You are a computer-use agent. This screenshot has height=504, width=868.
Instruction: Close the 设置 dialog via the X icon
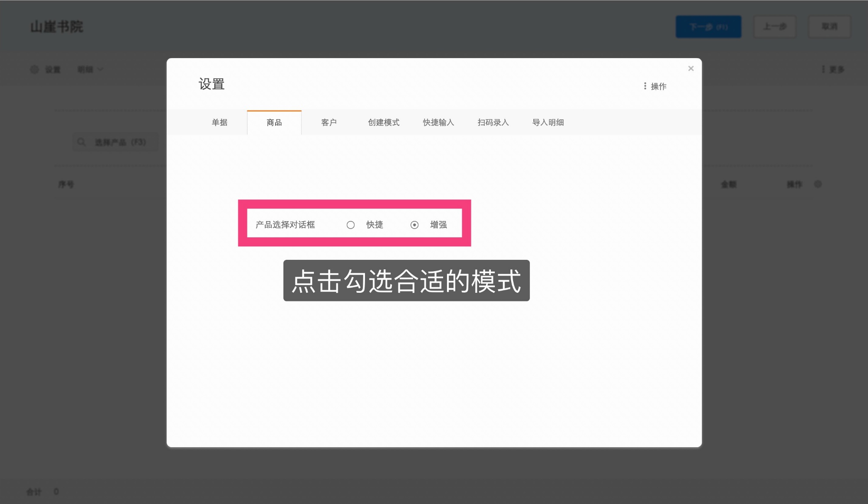point(690,68)
